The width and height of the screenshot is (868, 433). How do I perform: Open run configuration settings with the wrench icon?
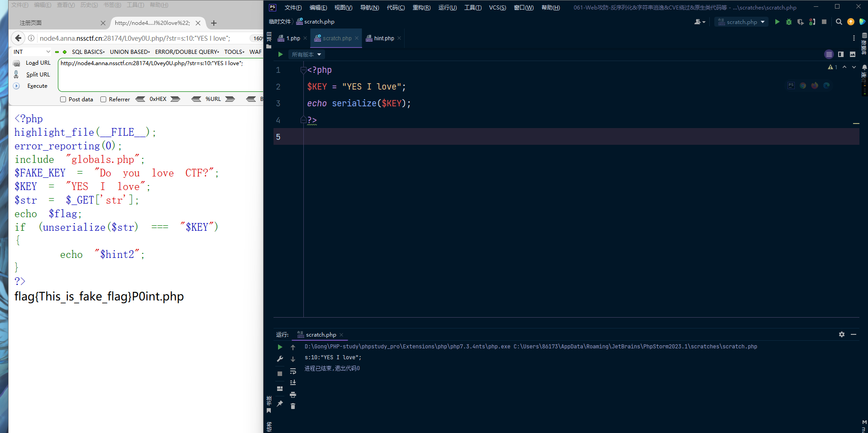coord(280,359)
